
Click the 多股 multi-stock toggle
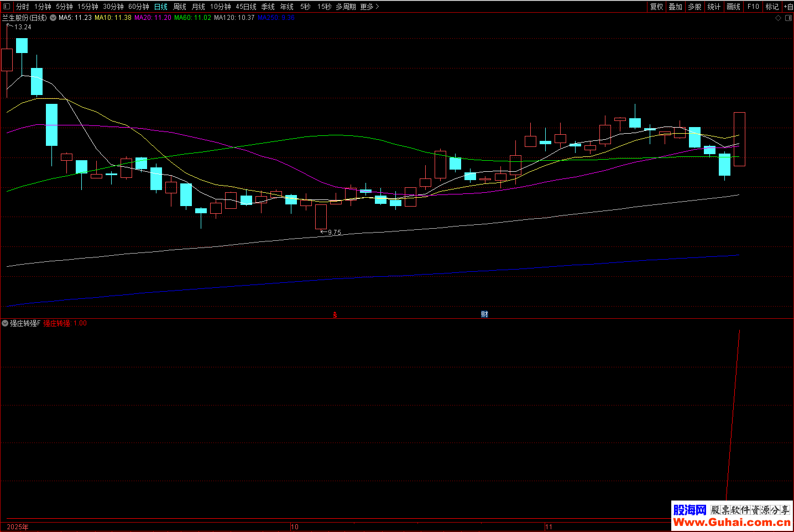coord(694,7)
